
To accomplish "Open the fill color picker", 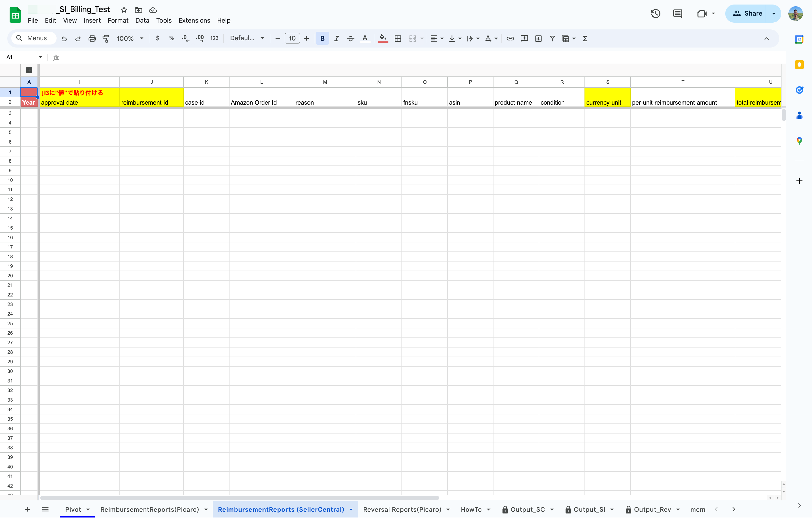I will (x=383, y=38).
